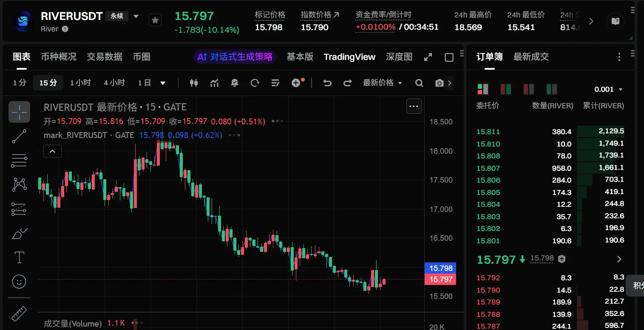644x330 pixels.
Task: Create a price alert with bell icon
Action: (235, 83)
